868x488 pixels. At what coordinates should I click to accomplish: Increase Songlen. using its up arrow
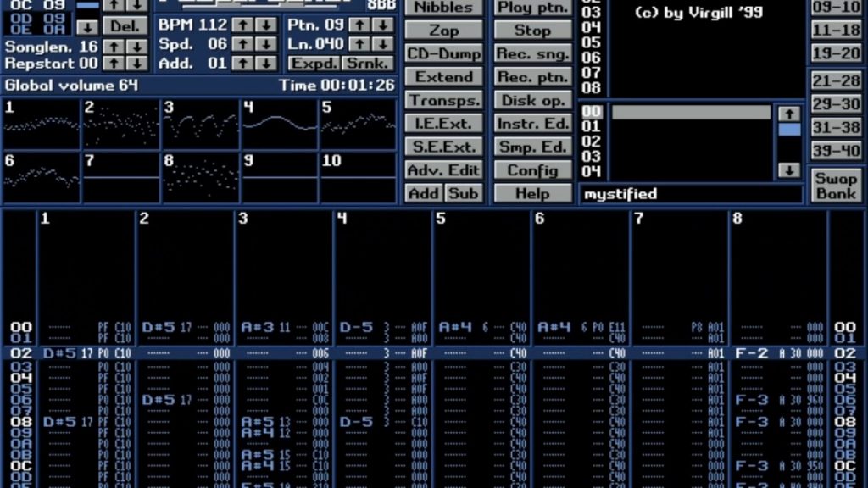coord(113,46)
